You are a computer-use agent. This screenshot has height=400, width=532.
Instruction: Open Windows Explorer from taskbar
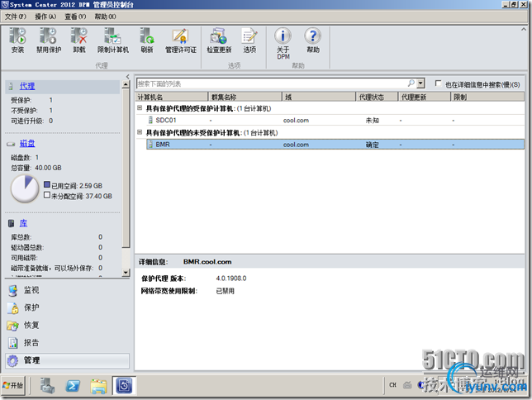pos(98,386)
